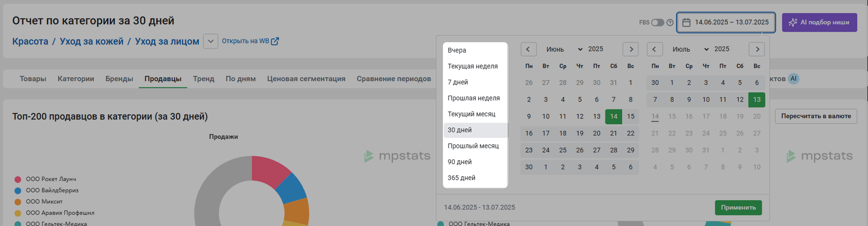Choose the Прошлая неделя preset

pyautogui.click(x=476, y=98)
